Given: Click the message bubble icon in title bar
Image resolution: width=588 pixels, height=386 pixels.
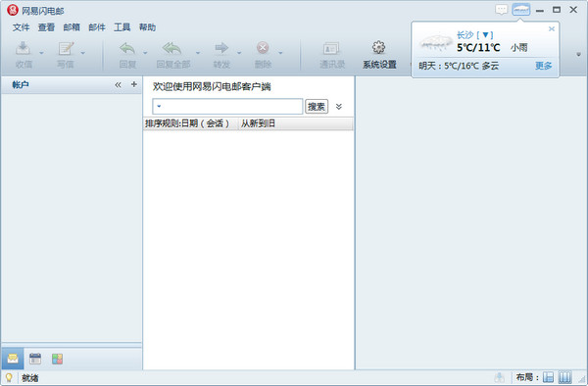Looking at the screenshot, I should pyautogui.click(x=502, y=10).
